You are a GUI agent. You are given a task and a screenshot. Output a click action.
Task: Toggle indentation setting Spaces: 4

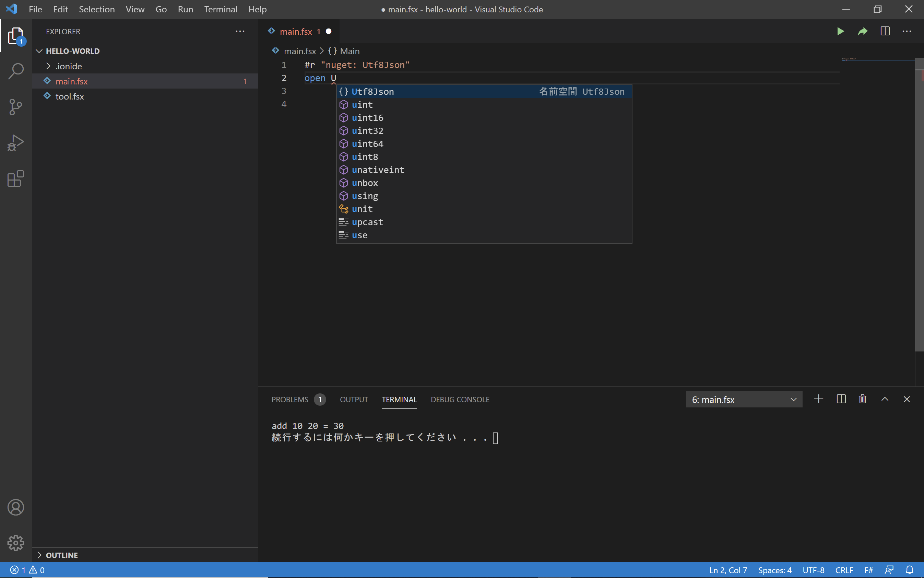pyautogui.click(x=775, y=570)
